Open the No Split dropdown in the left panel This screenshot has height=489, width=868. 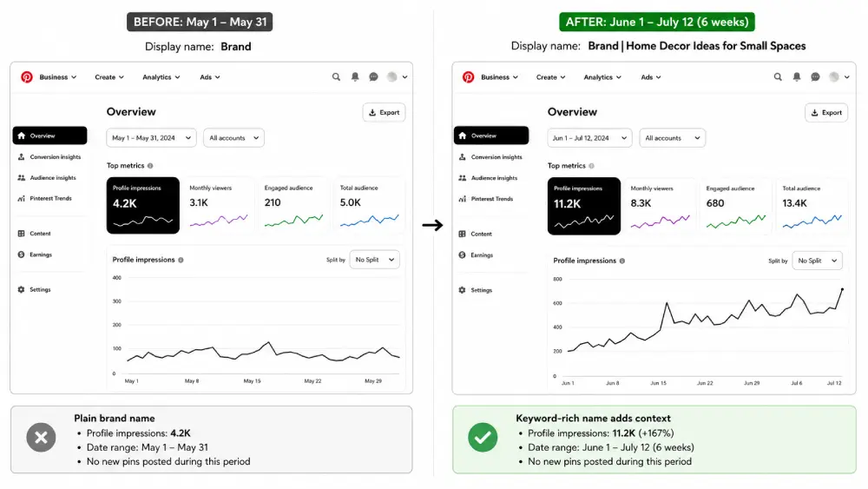tap(375, 260)
